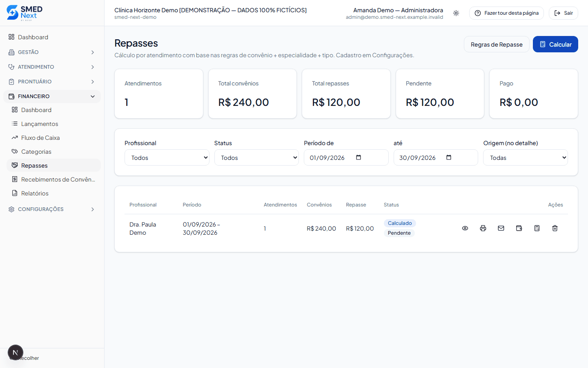The image size is (588, 368).
Task: Click the round N badge at bottom left
Action: (x=16, y=352)
